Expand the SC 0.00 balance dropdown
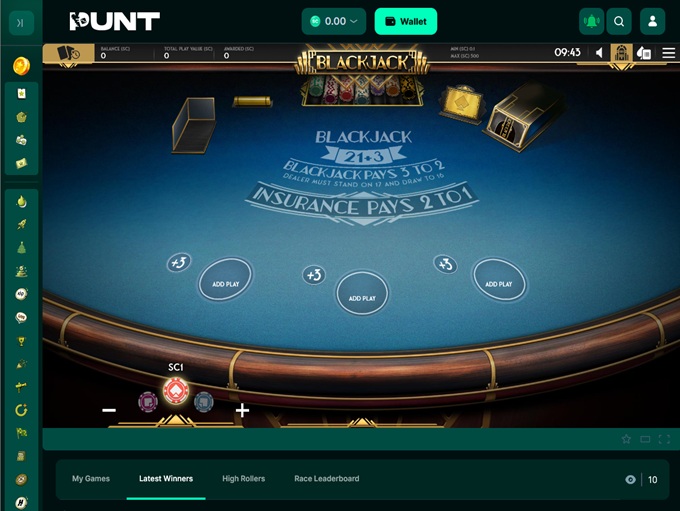 [x=333, y=21]
